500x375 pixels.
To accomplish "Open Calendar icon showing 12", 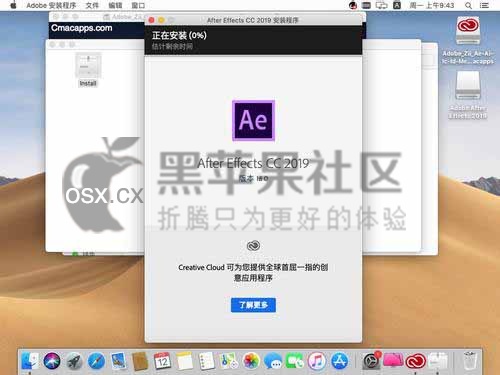I will (x=162, y=361).
